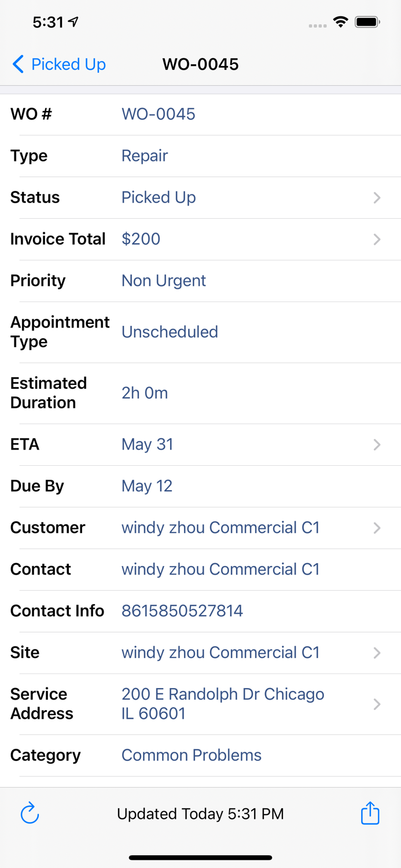
Task: Open the Service Address row chevron
Action: tap(377, 704)
